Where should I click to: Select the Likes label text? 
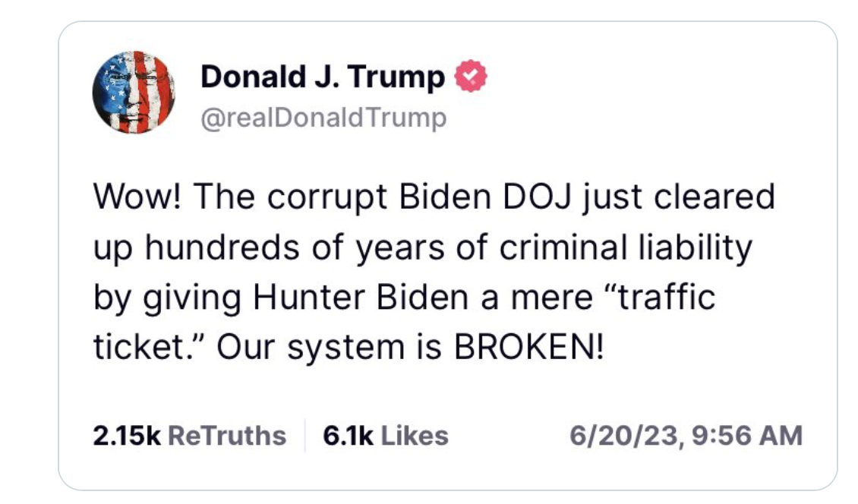click(415, 436)
